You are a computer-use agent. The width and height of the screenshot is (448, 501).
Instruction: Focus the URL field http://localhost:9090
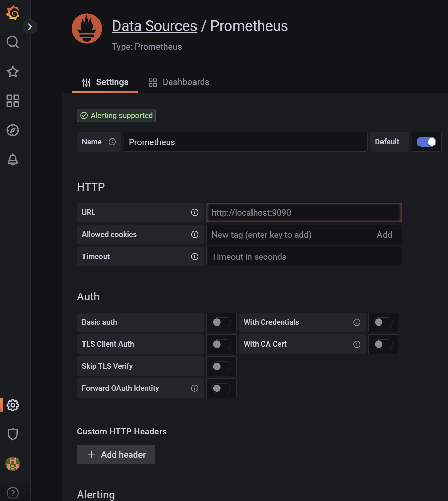304,212
